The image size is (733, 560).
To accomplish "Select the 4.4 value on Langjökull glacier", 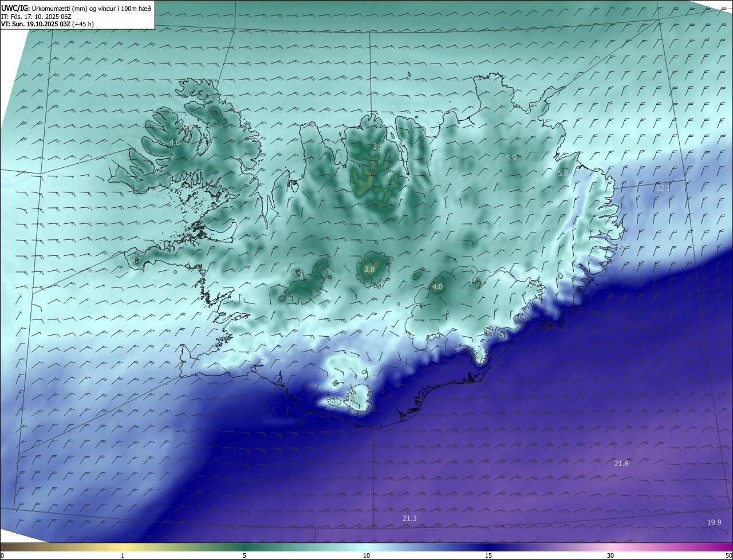I will (297, 274).
